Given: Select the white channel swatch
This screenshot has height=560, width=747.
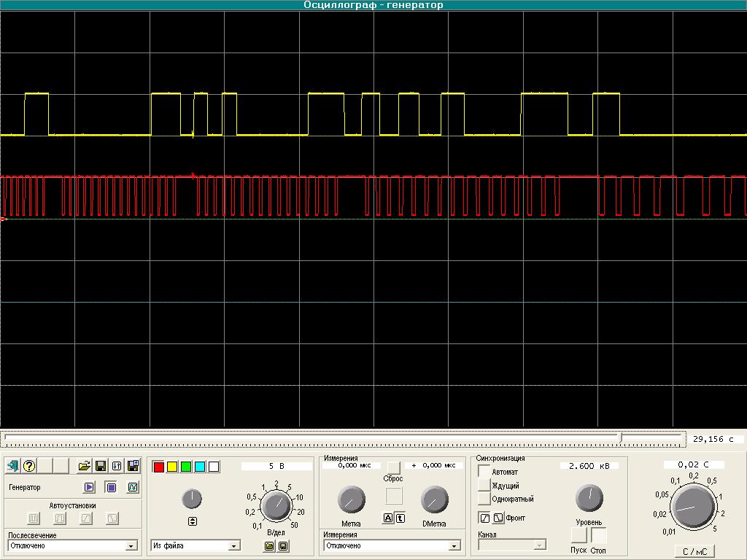Looking at the screenshot, I should point(214,467).
